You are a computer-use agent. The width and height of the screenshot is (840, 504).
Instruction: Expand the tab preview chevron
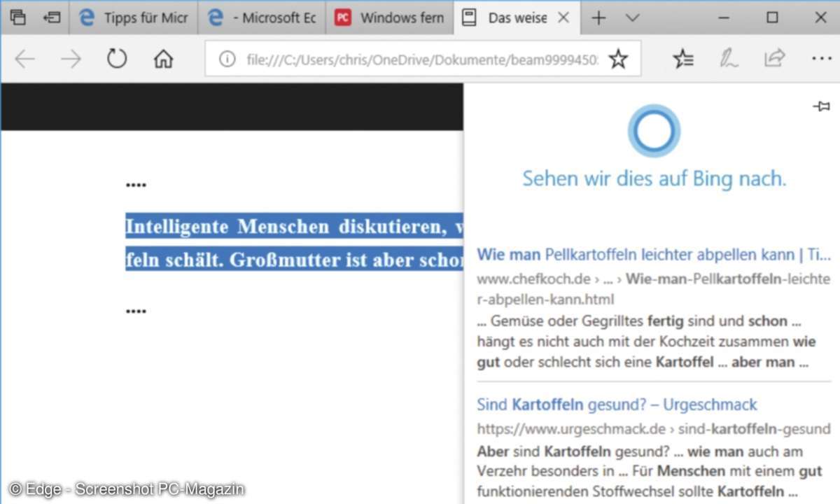(x=632, y=17)
